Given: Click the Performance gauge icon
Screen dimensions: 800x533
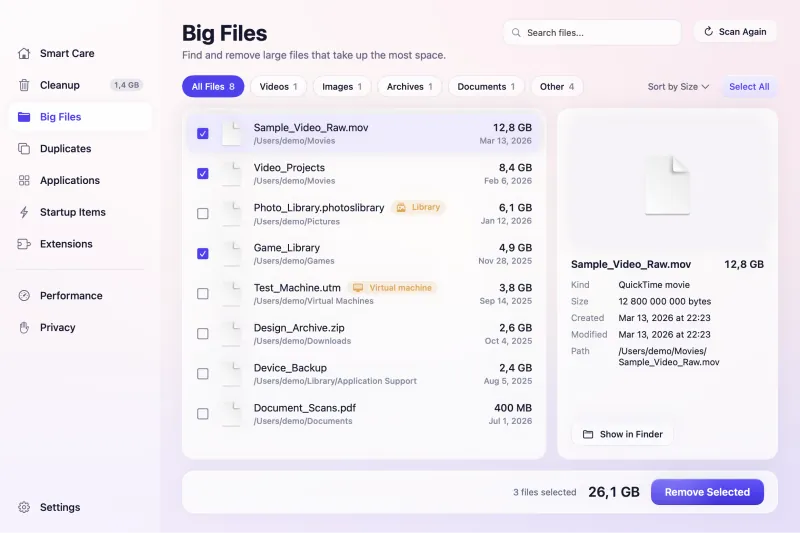Looking at the screenshot, I should [24, 295].
